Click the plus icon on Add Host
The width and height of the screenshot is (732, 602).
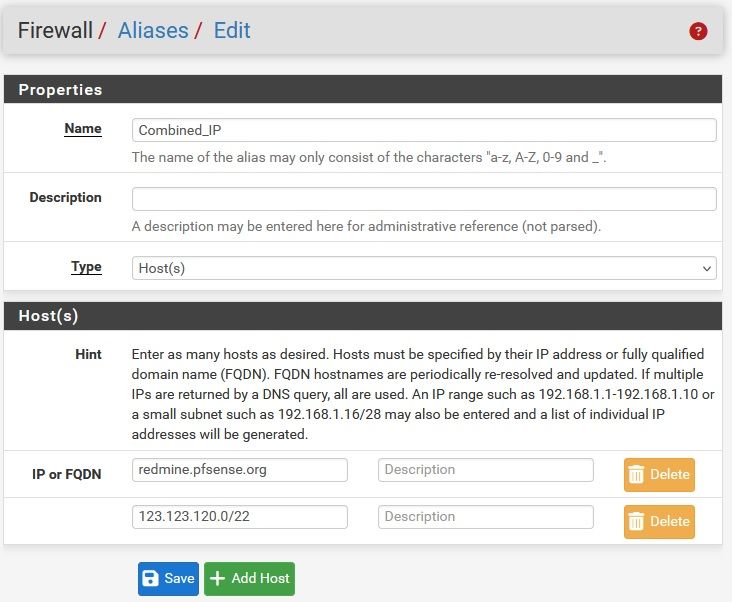coord(219,578)
